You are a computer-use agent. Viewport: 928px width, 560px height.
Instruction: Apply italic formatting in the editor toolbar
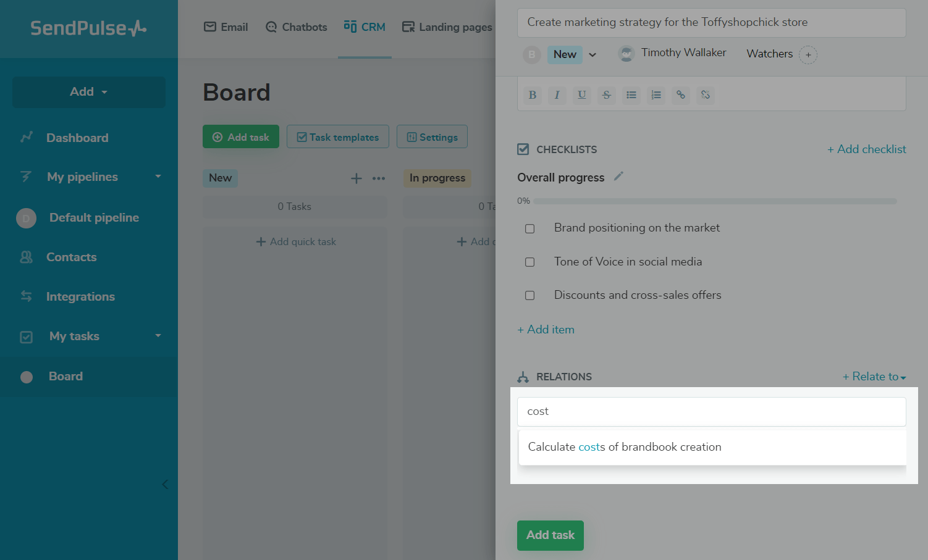557,95
